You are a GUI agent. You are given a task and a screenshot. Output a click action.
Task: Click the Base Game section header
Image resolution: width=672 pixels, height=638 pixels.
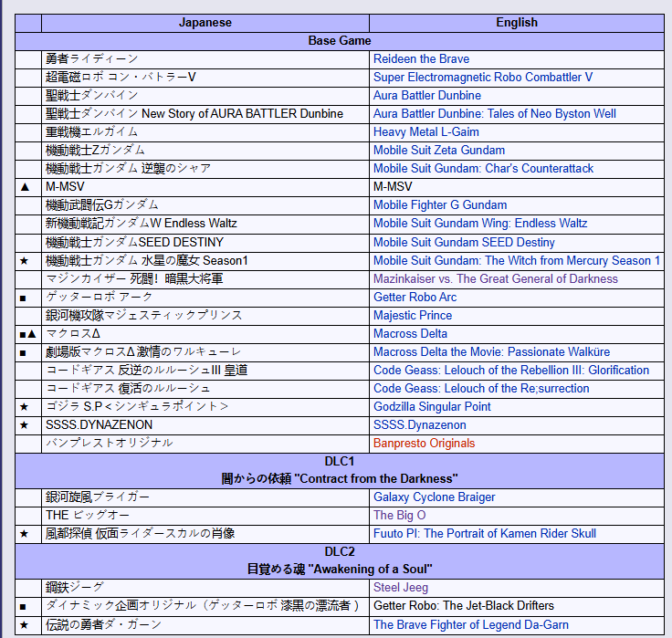(x=340, y=41)
